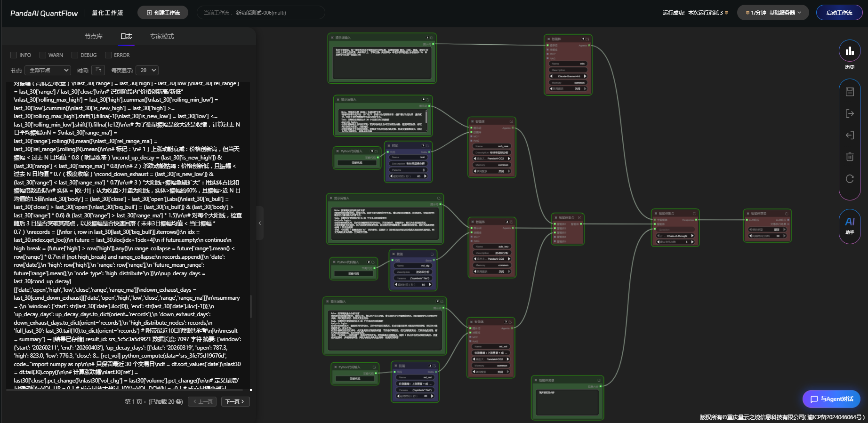The image size is (868, 423).
Task: Enable the INFO log filter checkbox
Action: 14,55
